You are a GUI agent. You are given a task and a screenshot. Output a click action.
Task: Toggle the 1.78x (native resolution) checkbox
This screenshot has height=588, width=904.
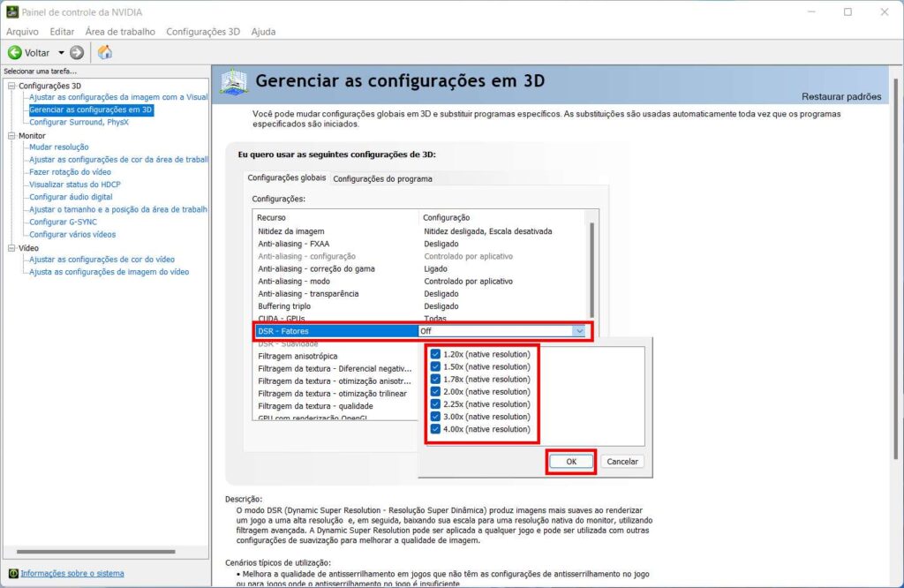click(435, 380)
